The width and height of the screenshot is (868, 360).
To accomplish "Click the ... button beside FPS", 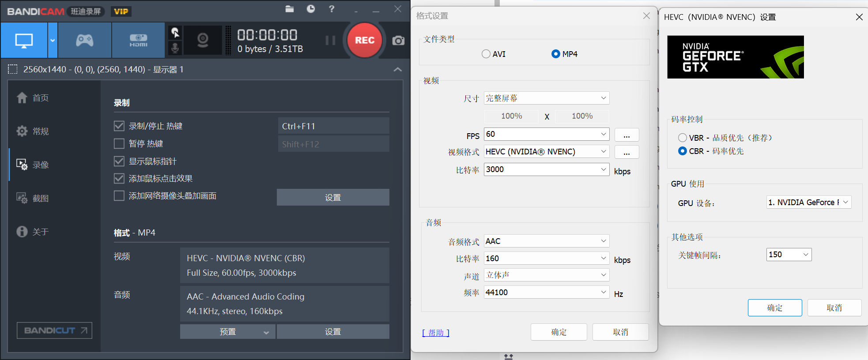I will click(626, 135).
